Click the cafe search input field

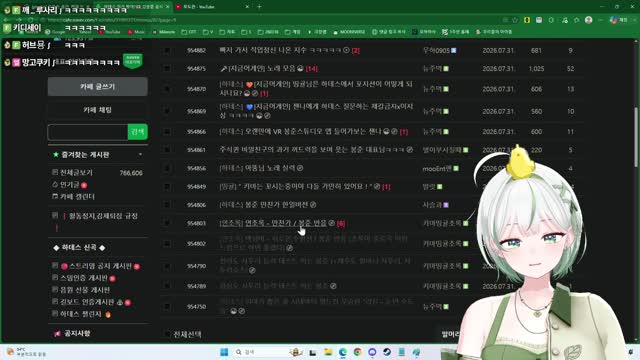point(88,132)
